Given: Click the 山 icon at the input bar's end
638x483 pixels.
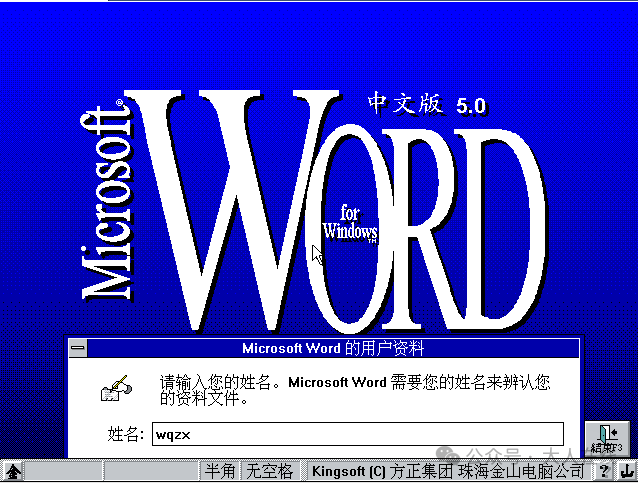Looking at the screenshot, I should point(627,471).
